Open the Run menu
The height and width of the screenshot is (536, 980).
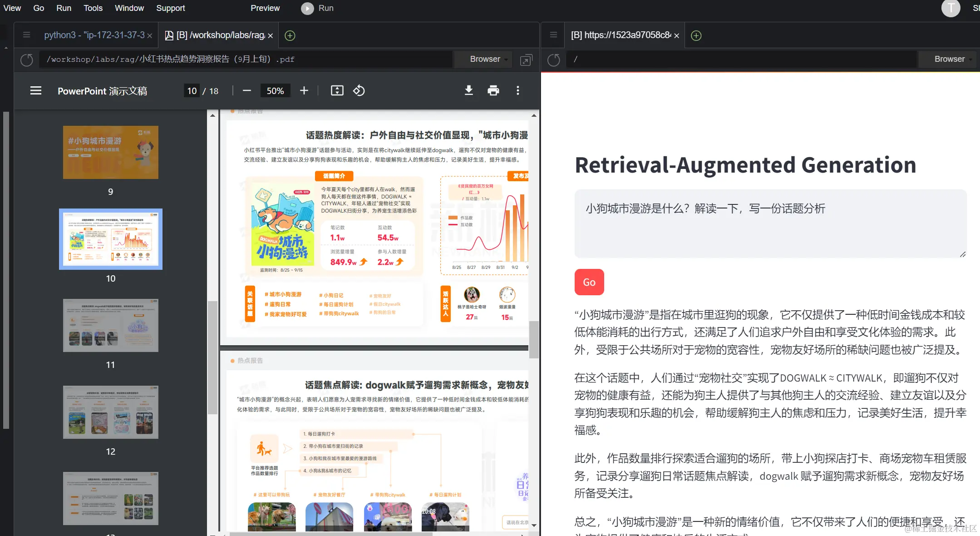[64, 8]
